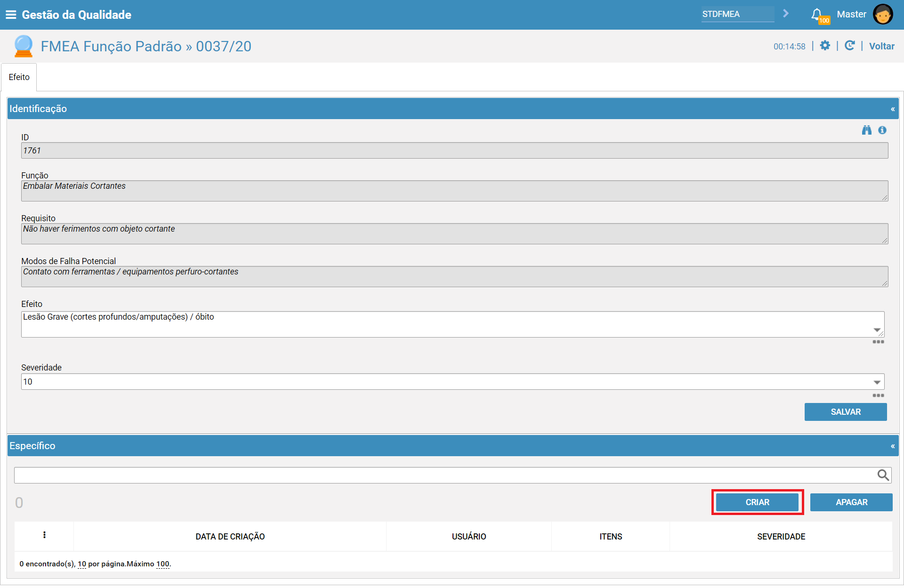Click the notification bell icon
The width and height of the screenshot is (904, 588).
coord(818,15)
